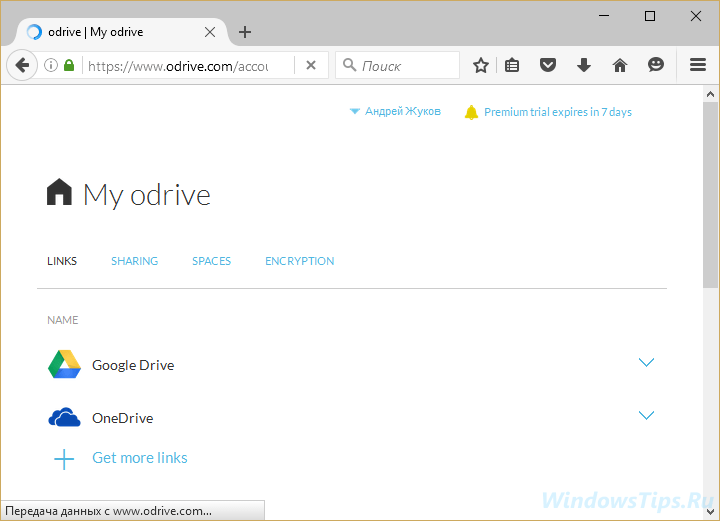Minimize the browser window
Screen dimensions: 720x521
(604, 16)
